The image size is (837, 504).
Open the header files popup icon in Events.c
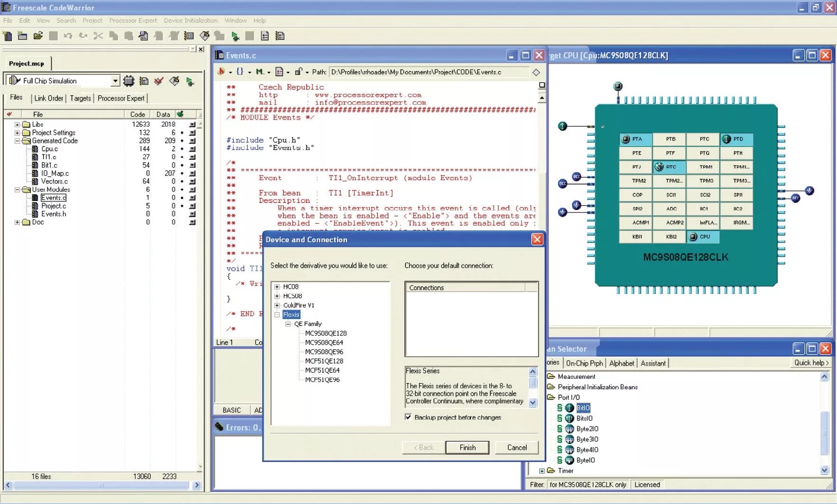221,72
